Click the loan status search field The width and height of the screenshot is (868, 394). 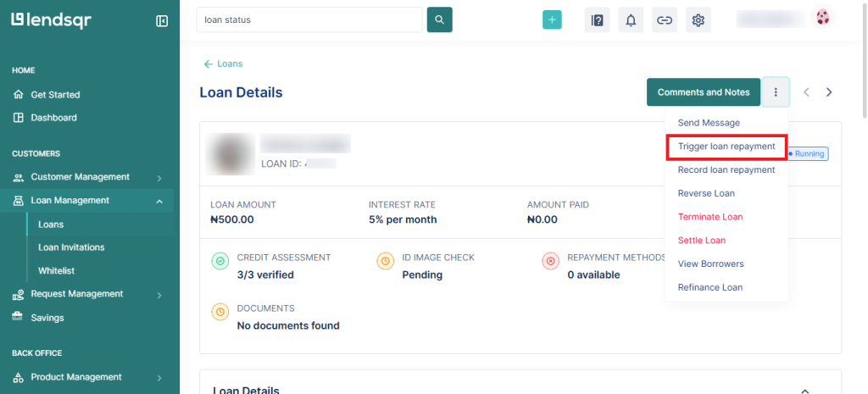[309, 19]
